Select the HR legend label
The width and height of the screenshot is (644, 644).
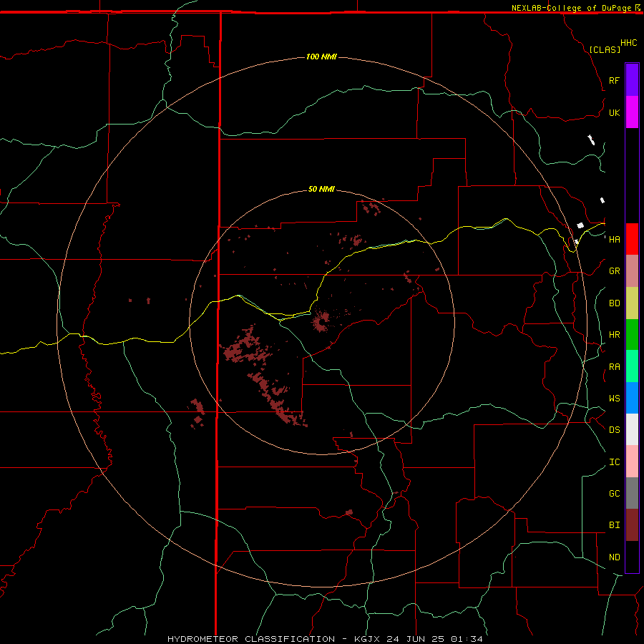pos(614,335)
